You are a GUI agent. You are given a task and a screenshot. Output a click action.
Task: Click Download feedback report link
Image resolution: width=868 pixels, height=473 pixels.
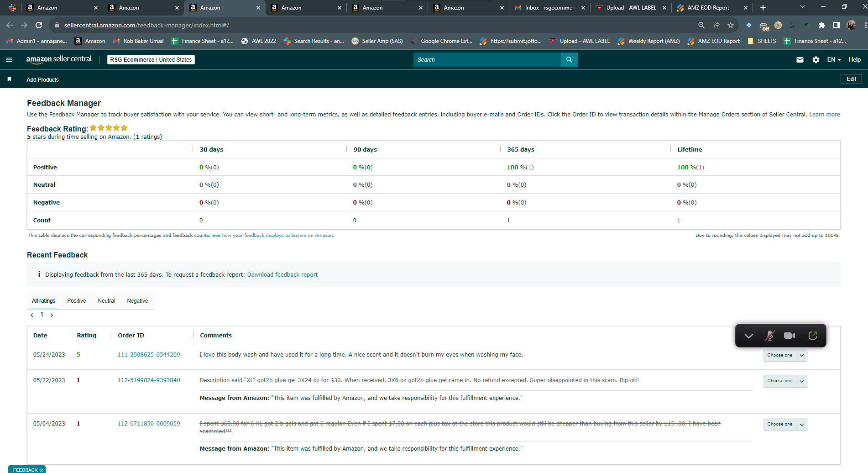pos(282,275)
